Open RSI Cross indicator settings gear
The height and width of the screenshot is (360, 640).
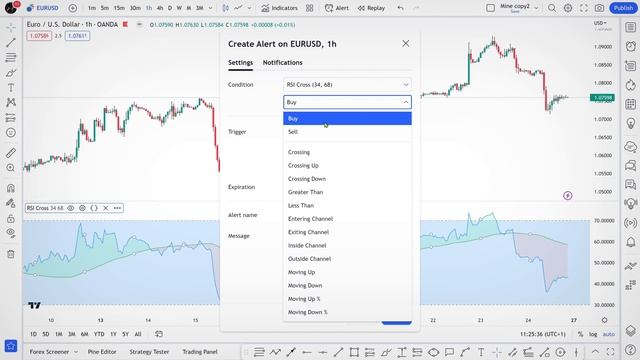point(82,208)
